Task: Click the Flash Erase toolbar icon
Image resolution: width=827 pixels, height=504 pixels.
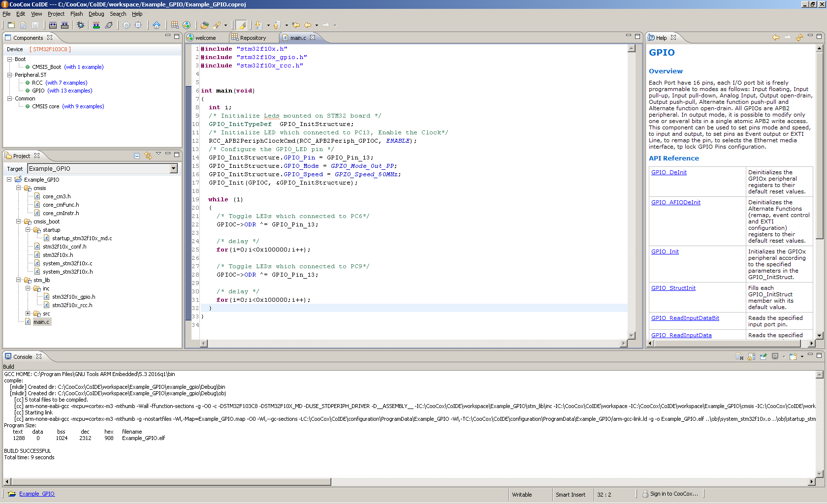Action: pos(109,25)
